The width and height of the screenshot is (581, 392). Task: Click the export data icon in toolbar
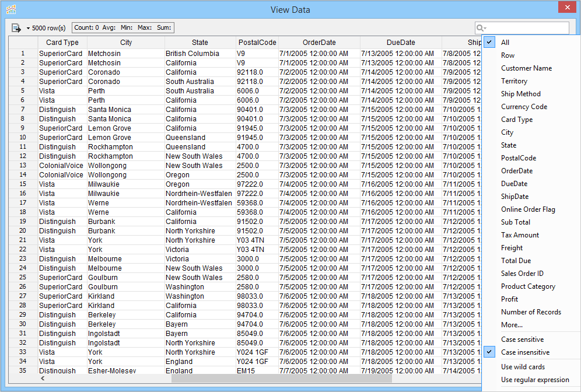coord(16,28)
